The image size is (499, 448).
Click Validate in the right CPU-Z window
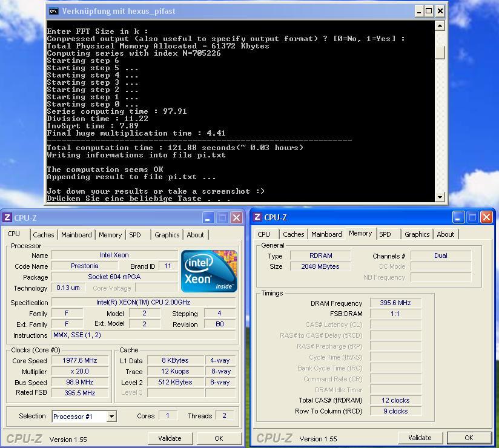[x=420, y=438]
